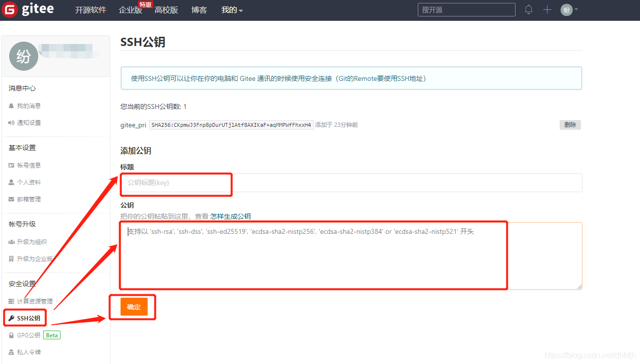Delete the gitee_pri key with 删除
The width and height of the screenshot is (640, 364).
pos(570,125)
